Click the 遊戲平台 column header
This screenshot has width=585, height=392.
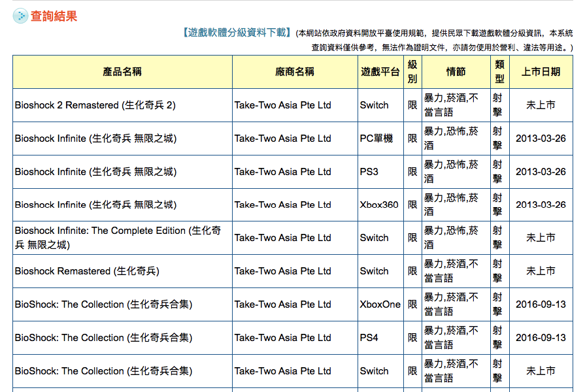click(x=380, y=72)
